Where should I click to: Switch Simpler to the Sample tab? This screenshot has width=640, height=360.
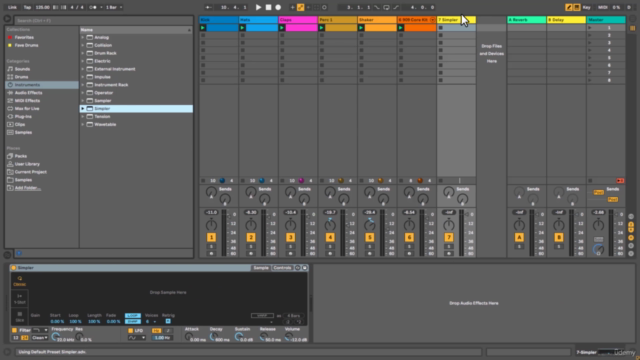click(x=261, y=268)
